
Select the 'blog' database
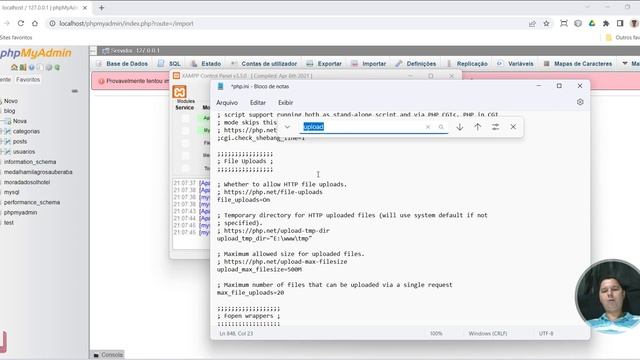9,111
